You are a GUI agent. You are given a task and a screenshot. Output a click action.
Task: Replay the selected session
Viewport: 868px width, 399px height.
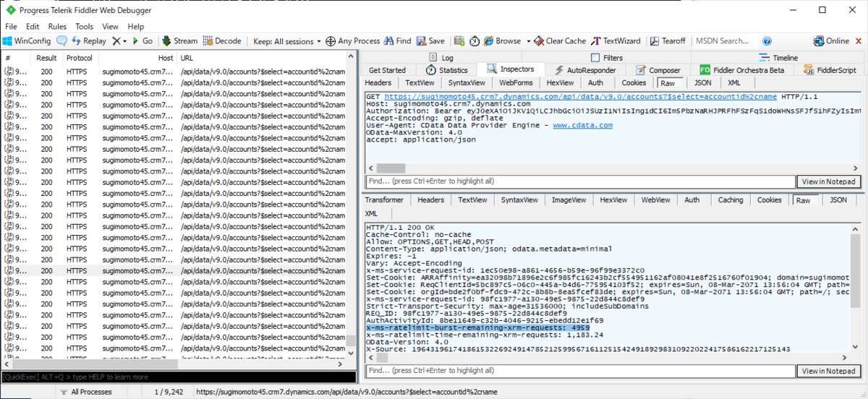pyautogui.click(x=88, y=41)
